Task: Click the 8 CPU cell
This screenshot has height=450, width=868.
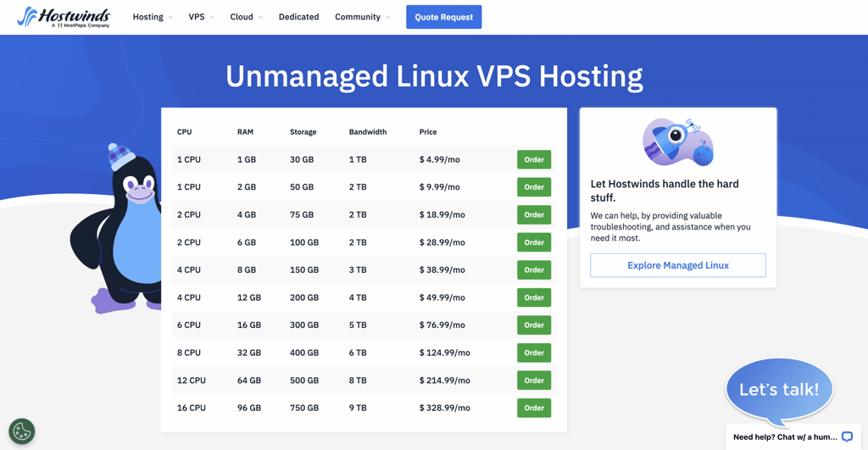Action: [189, 353]
